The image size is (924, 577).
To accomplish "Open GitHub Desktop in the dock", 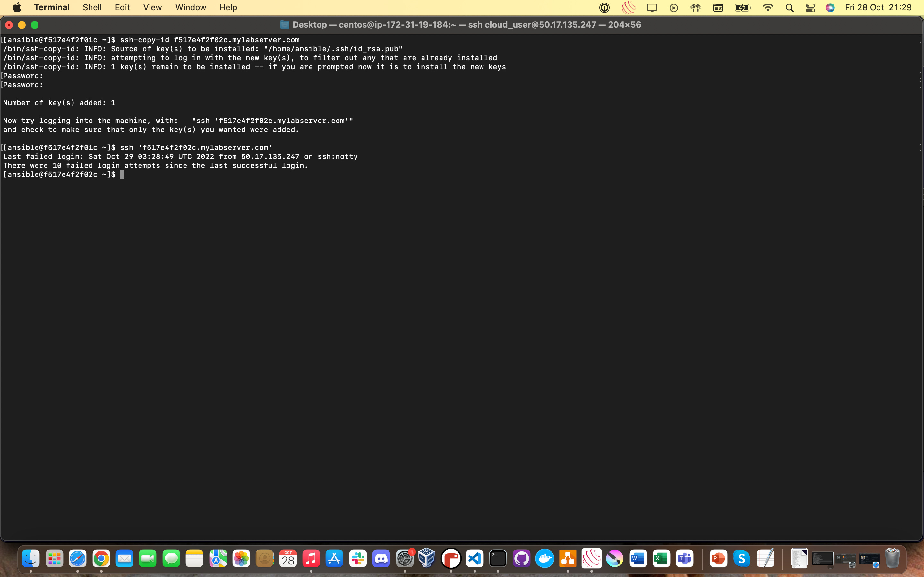I will 521,559.
